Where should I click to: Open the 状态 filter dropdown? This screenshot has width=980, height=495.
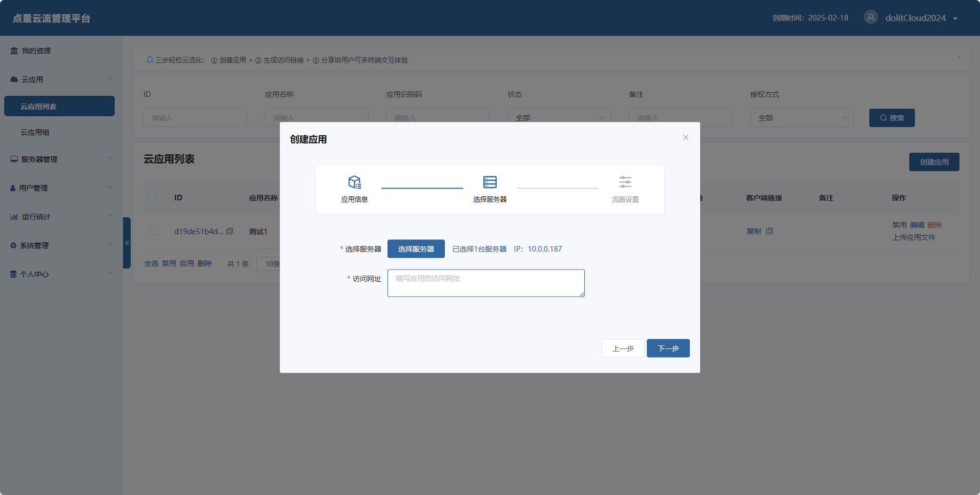point(559,118)
